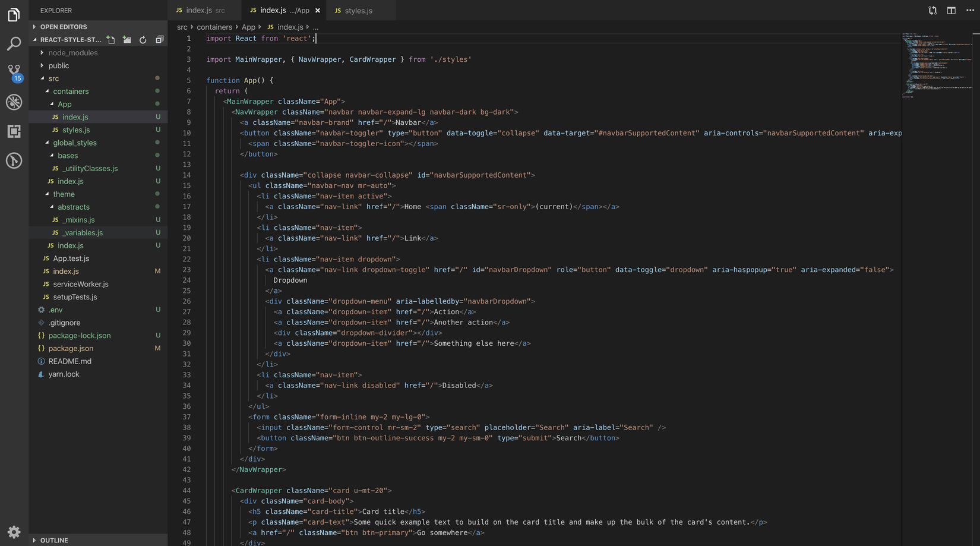
Task: Open _utilityClasses.js in the file tree
Action: pos(90,169)
